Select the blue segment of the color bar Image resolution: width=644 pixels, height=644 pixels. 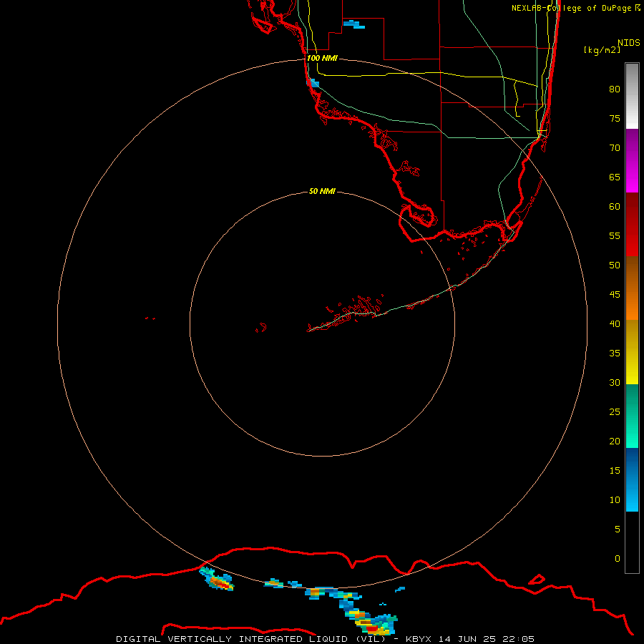[632, 479]
